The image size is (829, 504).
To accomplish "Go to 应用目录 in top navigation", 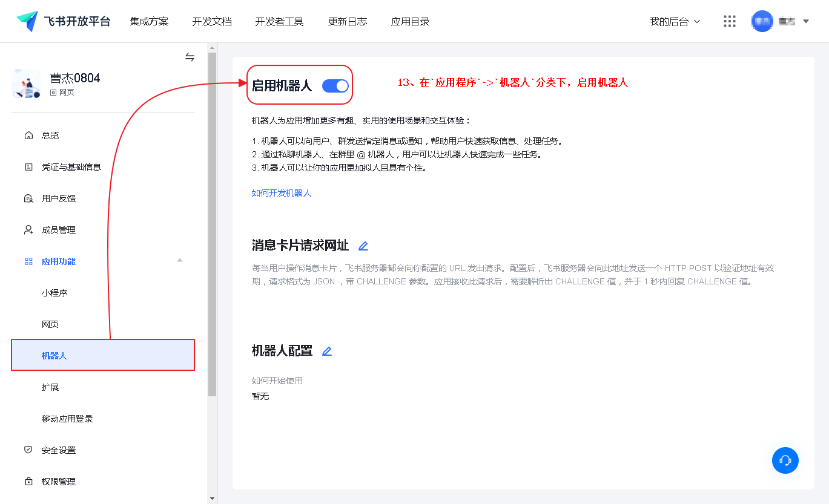I will coord(410,22).
